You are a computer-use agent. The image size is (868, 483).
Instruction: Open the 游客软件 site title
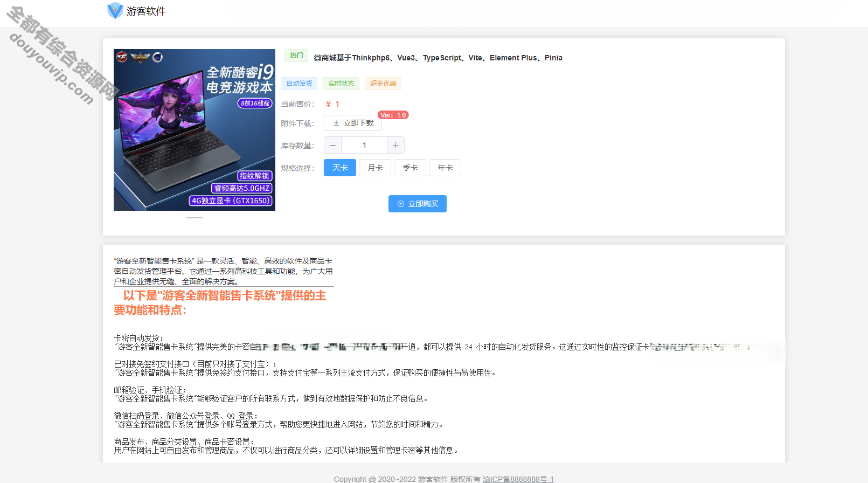[146, 11]
